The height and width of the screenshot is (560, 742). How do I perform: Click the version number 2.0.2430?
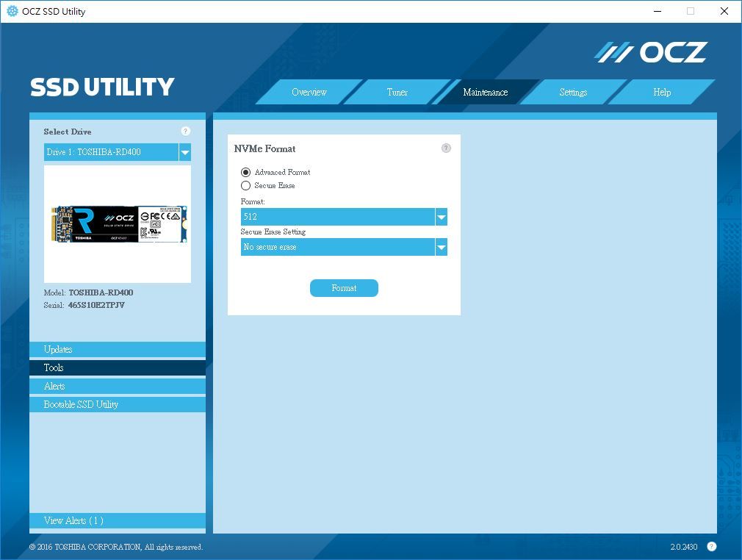684,547
